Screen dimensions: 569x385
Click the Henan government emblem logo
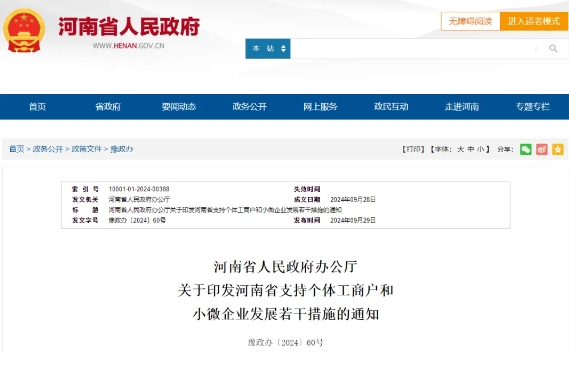click(x=24, y=30)
